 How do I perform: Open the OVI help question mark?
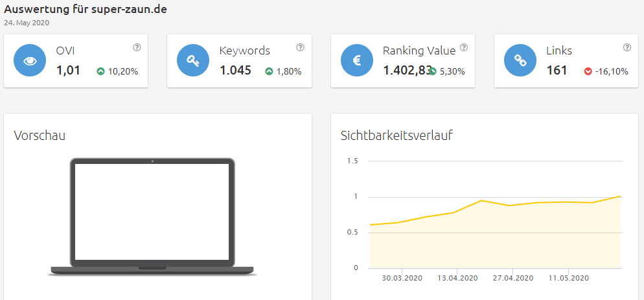(x=137, y=48)
